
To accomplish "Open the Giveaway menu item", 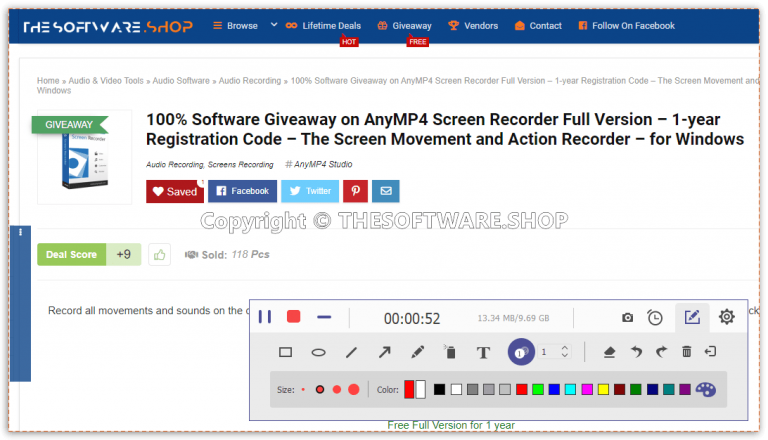I will (405, 25).
